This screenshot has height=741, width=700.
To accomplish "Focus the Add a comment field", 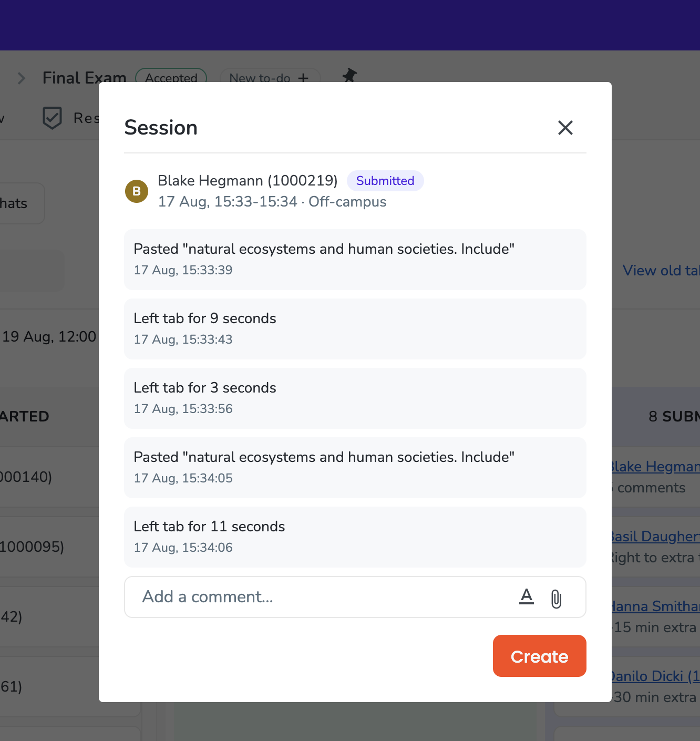I will coord(355,597).
